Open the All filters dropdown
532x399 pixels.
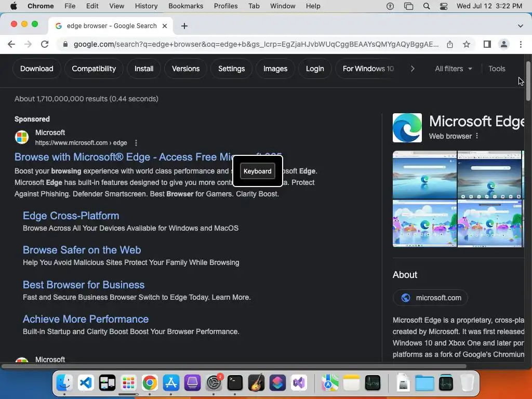(453, 69)
